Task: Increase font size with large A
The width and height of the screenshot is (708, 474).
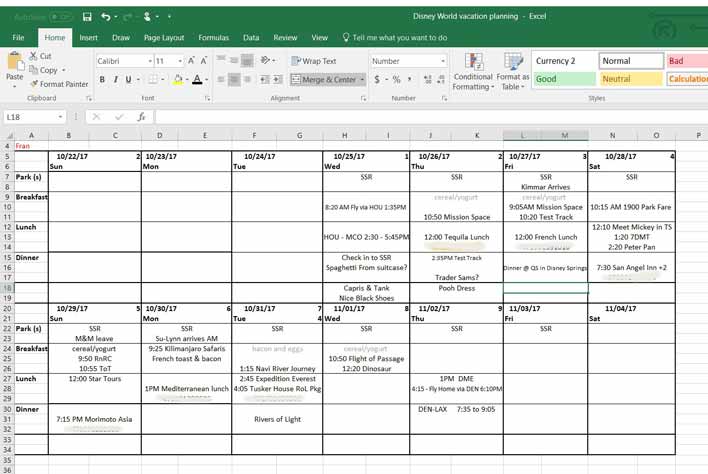Action: pyautogui.click(x=191, y=60)
